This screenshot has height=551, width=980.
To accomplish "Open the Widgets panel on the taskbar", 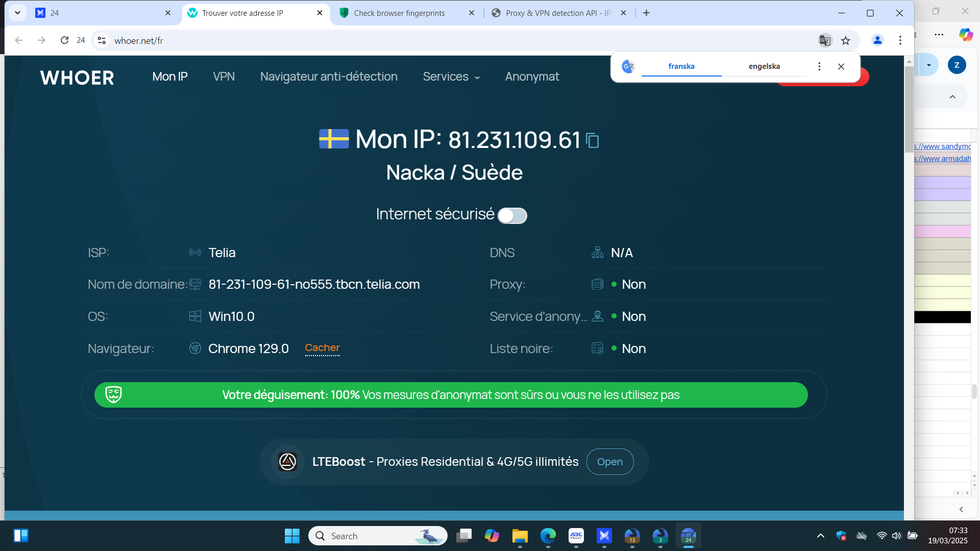I will click(x=21, y=536).
